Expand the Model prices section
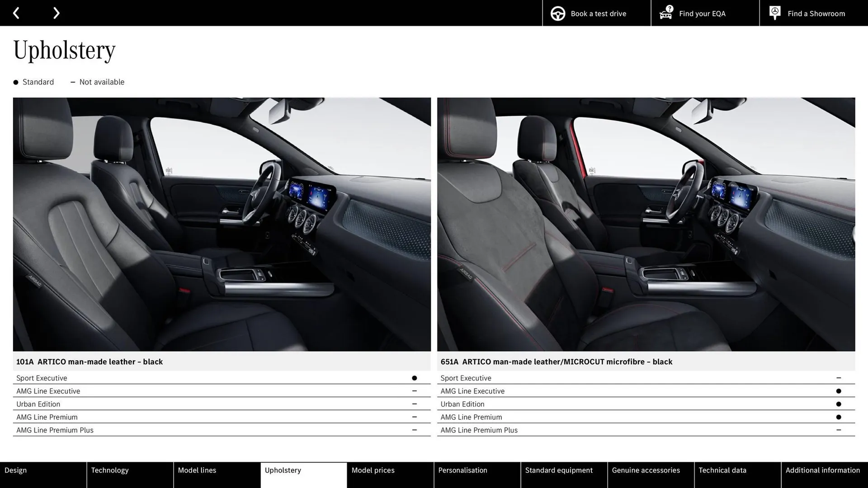868x488 pixels. [373, 470]
